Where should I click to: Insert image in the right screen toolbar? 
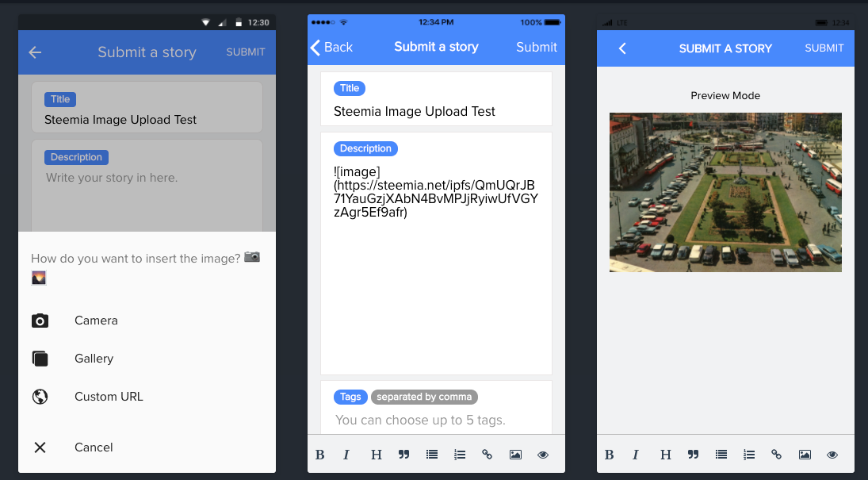(x=805, y=455)
